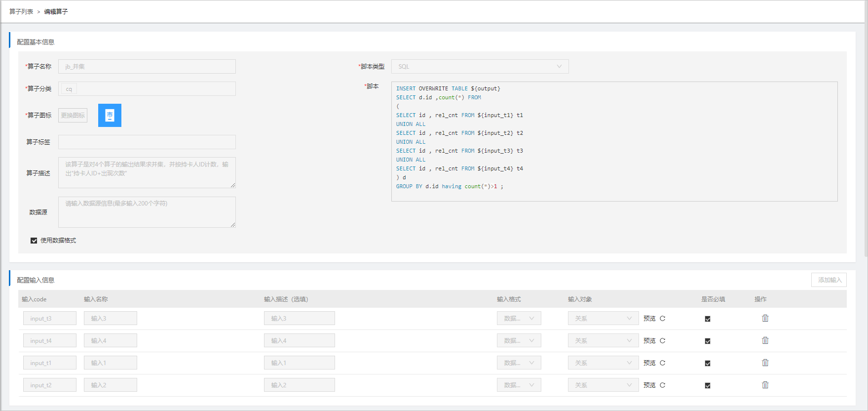Click the 编辑算子 breadcrumb item

(x=56, y=11)
